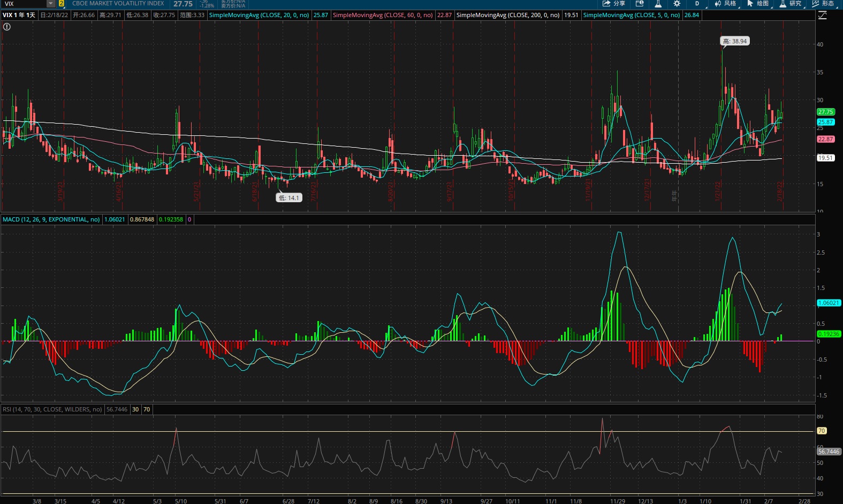The width and height of the screenshot is (843, 504).
Task: Open the 形态 patterns menu
Action: click(x=823, y=3)
